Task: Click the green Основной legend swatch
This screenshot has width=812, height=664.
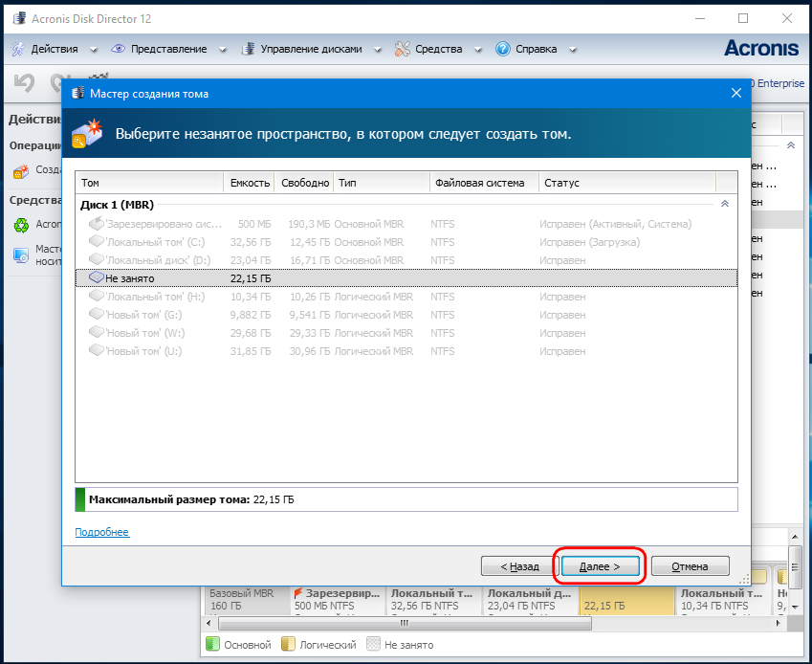Action: (212, 645)
